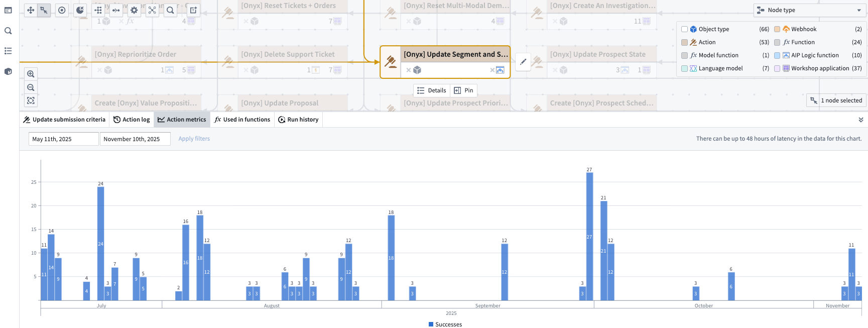Open graph settings gear icon
868x328 pixels.
134,10
